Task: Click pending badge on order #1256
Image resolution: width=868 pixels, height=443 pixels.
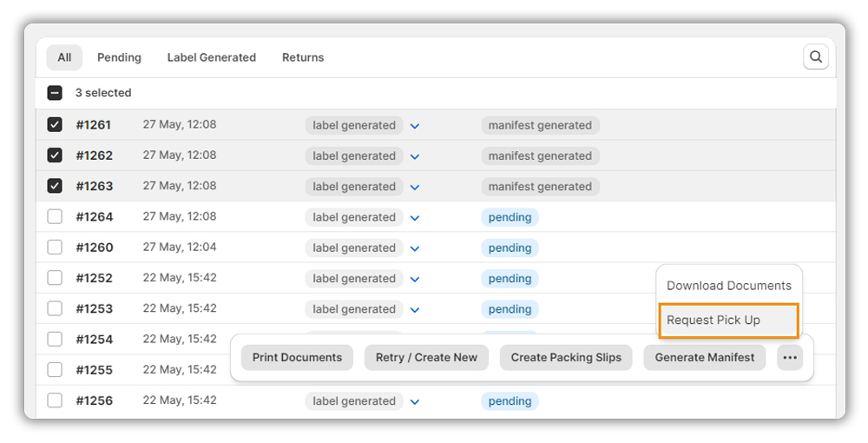Action: pos(510,401)
